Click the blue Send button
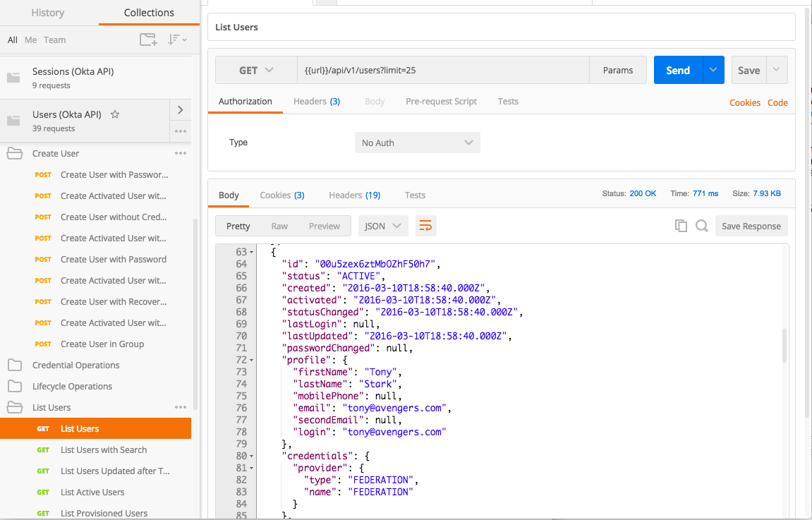 (x=678, y=71)
